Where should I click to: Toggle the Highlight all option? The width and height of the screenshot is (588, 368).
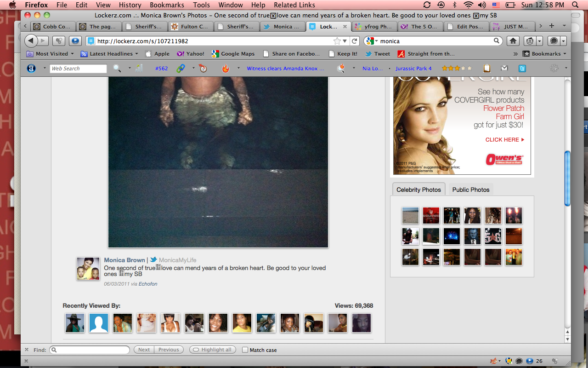212,350
